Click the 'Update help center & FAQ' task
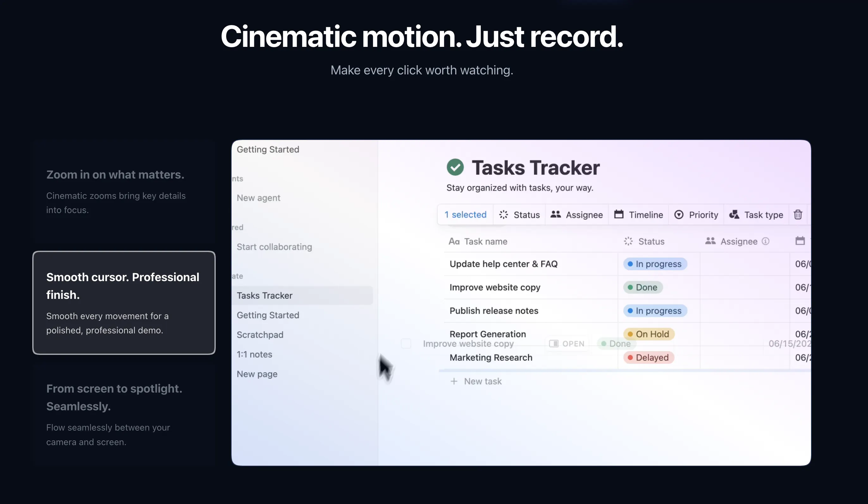 [503, 264]
